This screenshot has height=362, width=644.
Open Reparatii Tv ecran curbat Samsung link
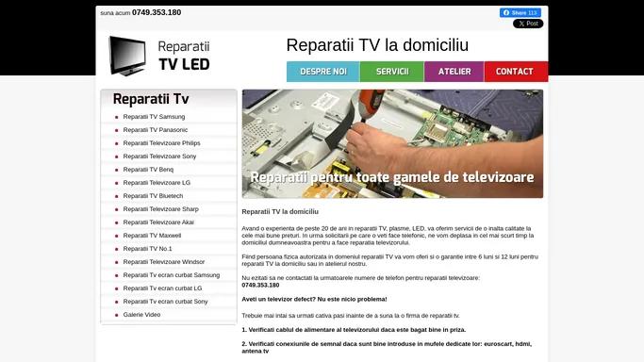click(172, 275)
